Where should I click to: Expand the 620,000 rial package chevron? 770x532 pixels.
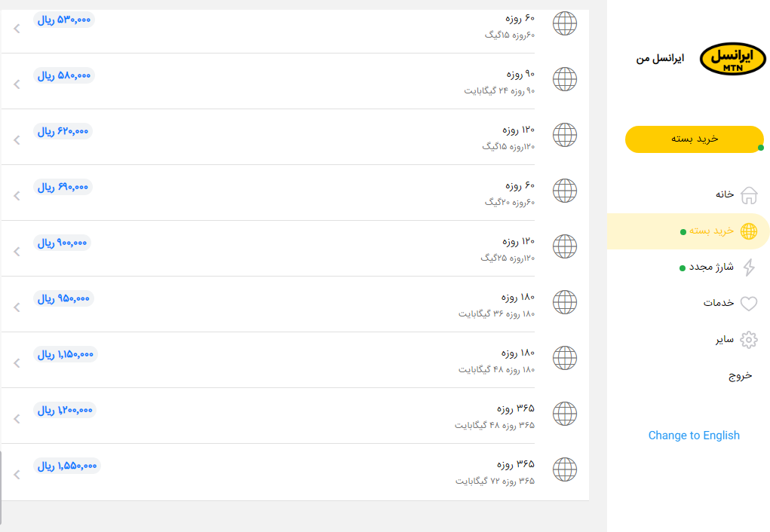pyautogui.click(x=17, y=140)
